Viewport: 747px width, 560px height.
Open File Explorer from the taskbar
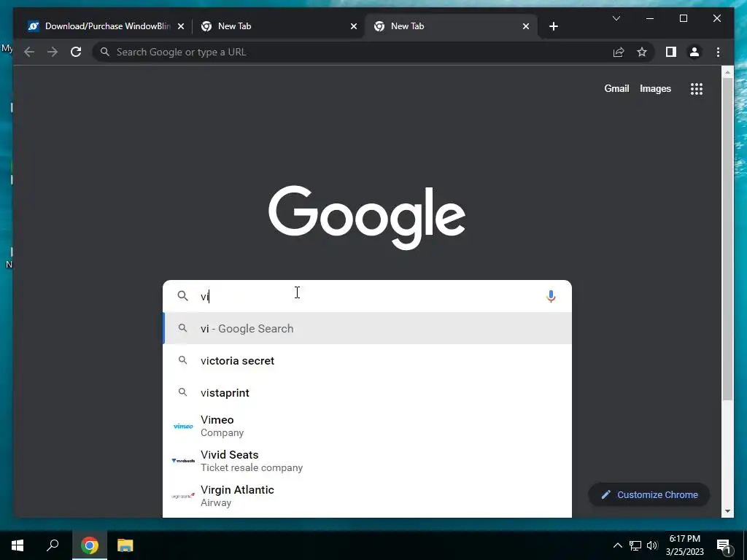(125, 545)
